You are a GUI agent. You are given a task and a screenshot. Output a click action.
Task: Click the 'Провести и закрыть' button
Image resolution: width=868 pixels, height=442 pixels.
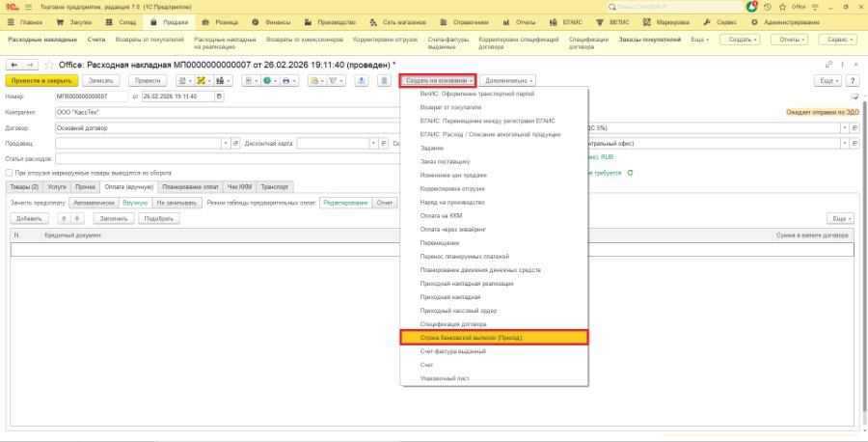pos(41,81)
